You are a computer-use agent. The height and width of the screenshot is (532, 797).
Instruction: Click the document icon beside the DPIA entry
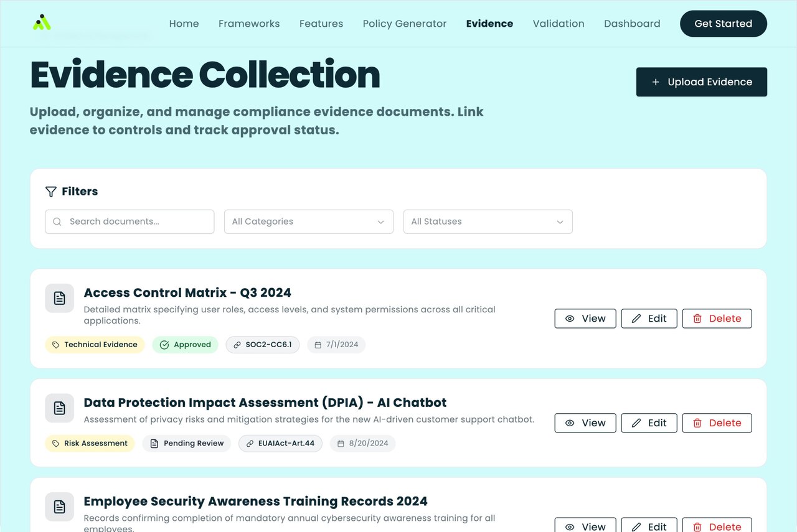point(59,408)
